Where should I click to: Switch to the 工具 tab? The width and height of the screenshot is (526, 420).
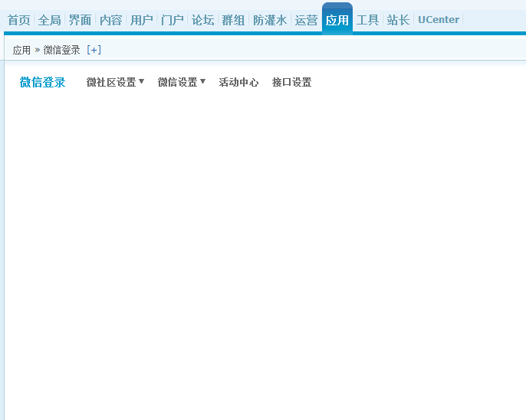(368, 20)
